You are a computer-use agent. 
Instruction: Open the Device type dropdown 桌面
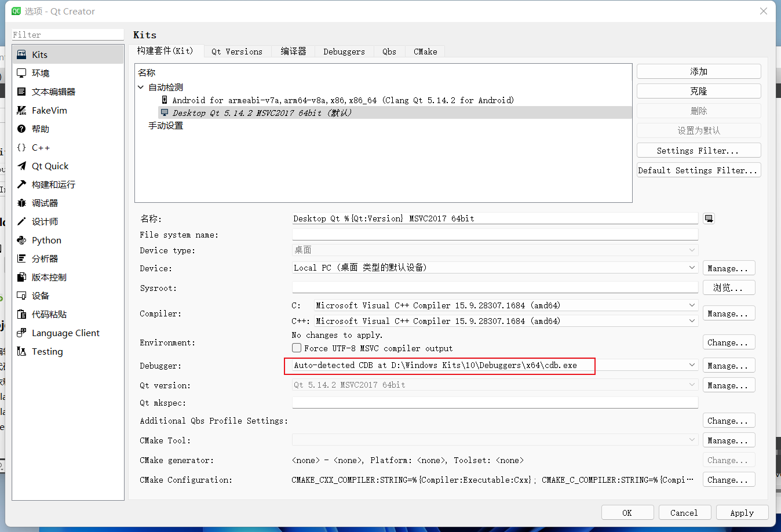pos(495,250)
